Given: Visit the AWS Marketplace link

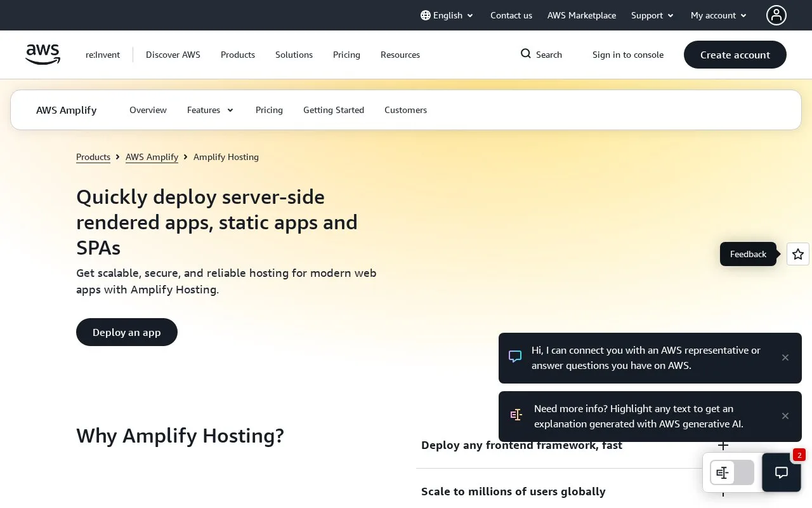Looking at the screenshot, I should 582,15.
